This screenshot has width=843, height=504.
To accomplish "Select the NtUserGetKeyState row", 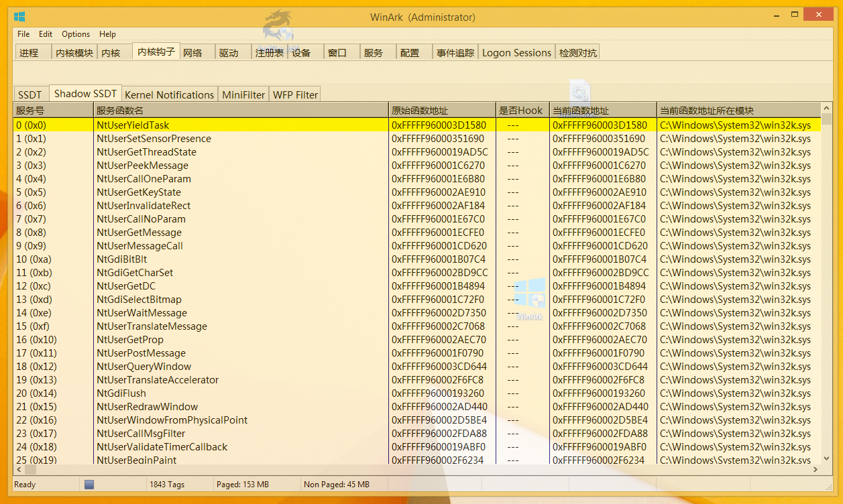I will pos(417,192).
